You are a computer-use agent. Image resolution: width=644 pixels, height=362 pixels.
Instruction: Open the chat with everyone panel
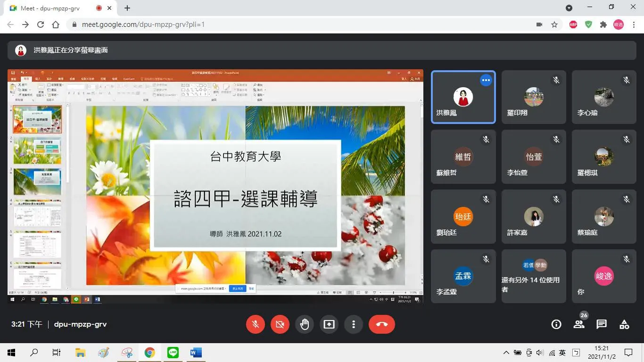(x=602, y=324)
